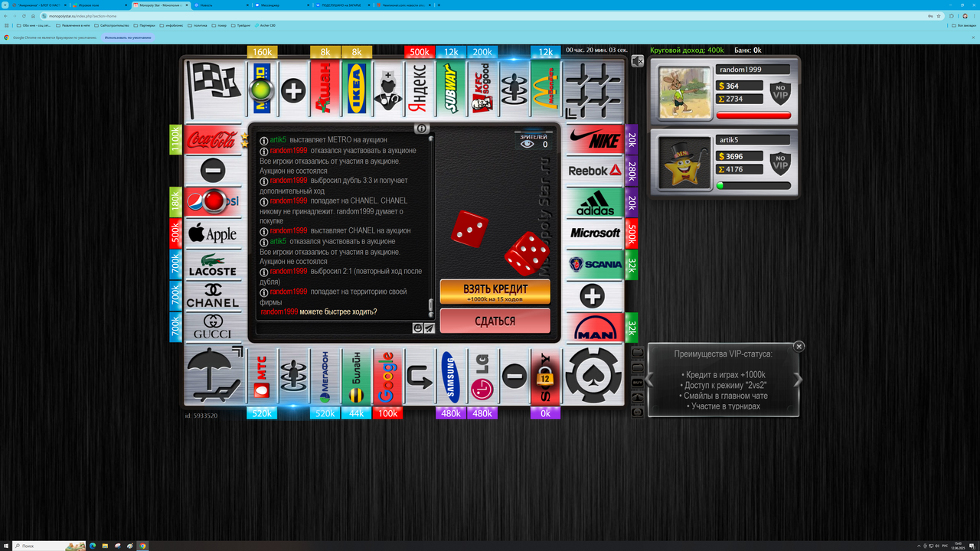Select the Microsoft property cell

[x=596, y=233]
